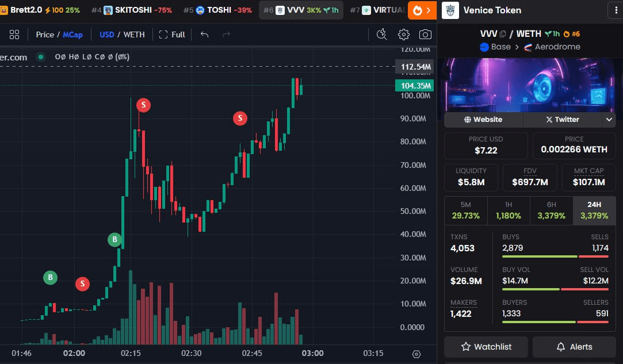Click the 1h age sprout badge
The width and height of the screenshot is (623, 364).
[552, 34]
